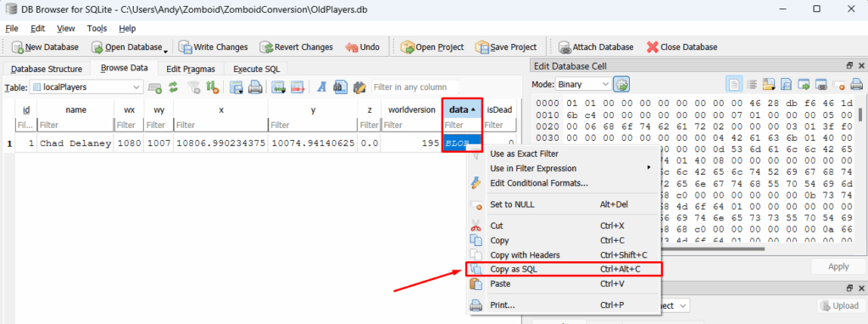The image size is (868, 324).
Task: Choose Set to NULL from context menu
Action: coord(564,204)
